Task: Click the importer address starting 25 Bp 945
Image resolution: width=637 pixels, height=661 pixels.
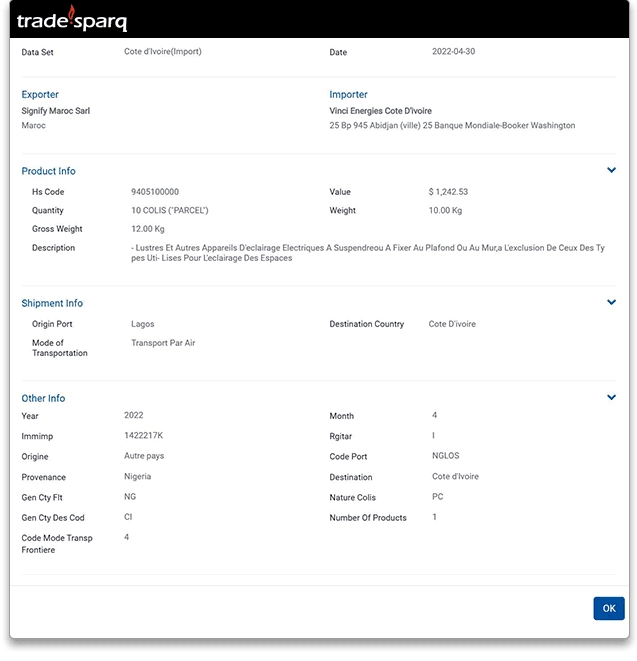Action: [x=452, y=125]
